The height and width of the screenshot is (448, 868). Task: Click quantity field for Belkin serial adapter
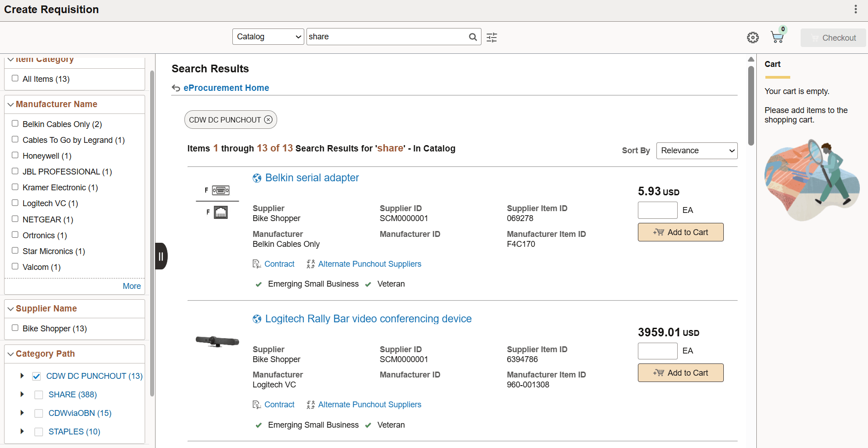pos(657,210)
